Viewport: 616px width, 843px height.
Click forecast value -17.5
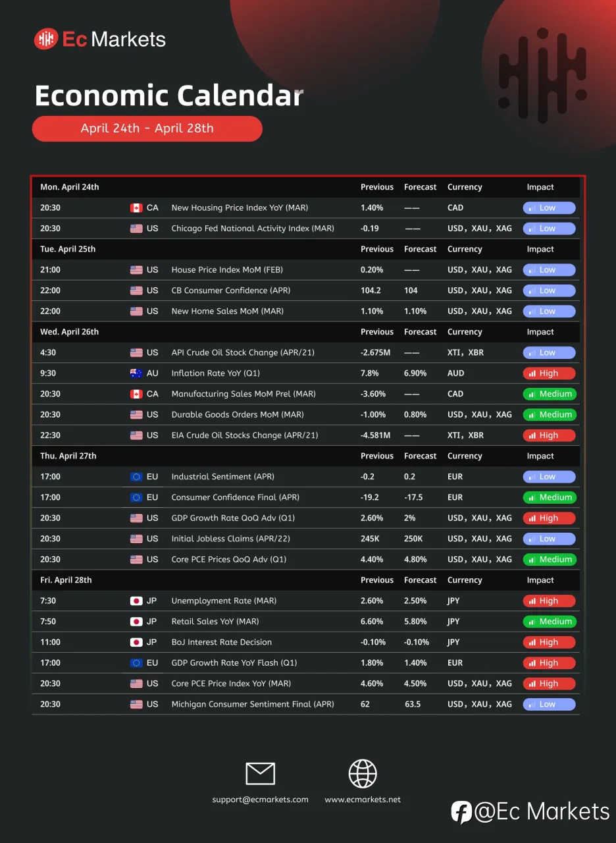pos(413,497)
